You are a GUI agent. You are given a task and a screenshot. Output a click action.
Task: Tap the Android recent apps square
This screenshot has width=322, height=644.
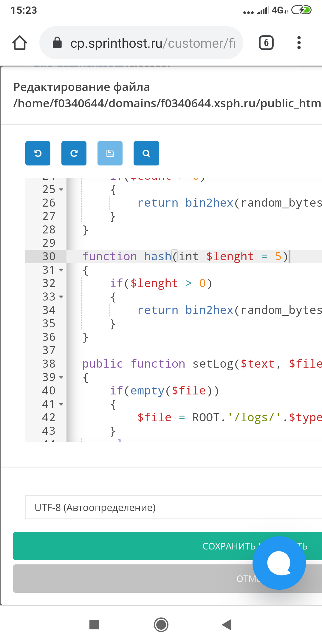click(x=94, y=624)
